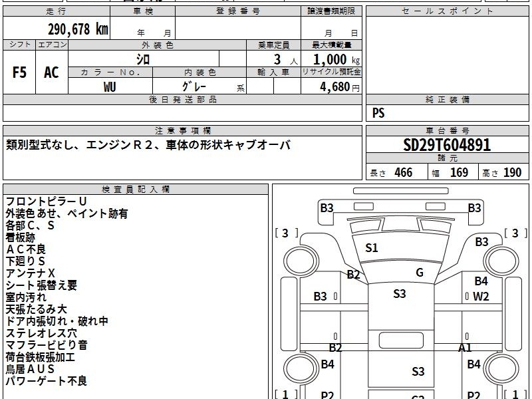Click the エアコン label
Screen dimensions: 532x399
coord(52,45)
